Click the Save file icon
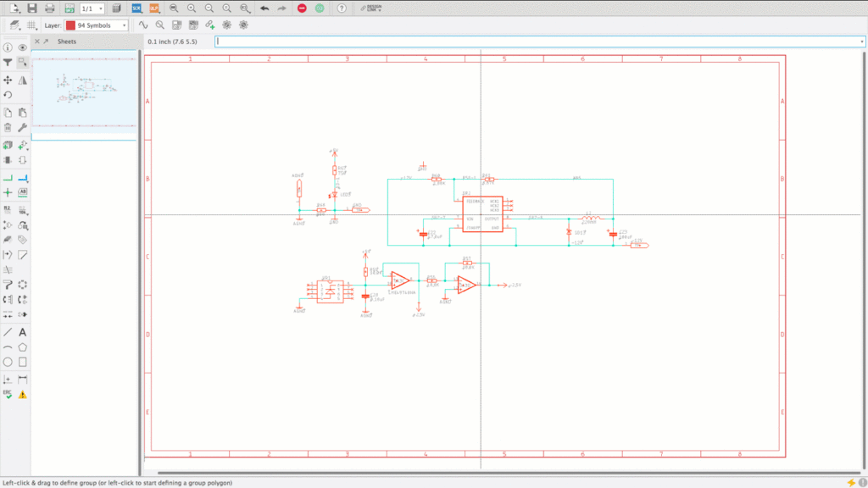Viewport: 868px width, 488px height. (31, 8)
